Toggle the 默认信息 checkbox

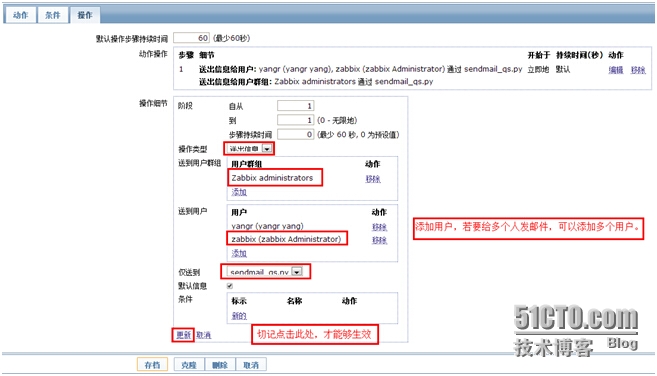click(230, 286)
